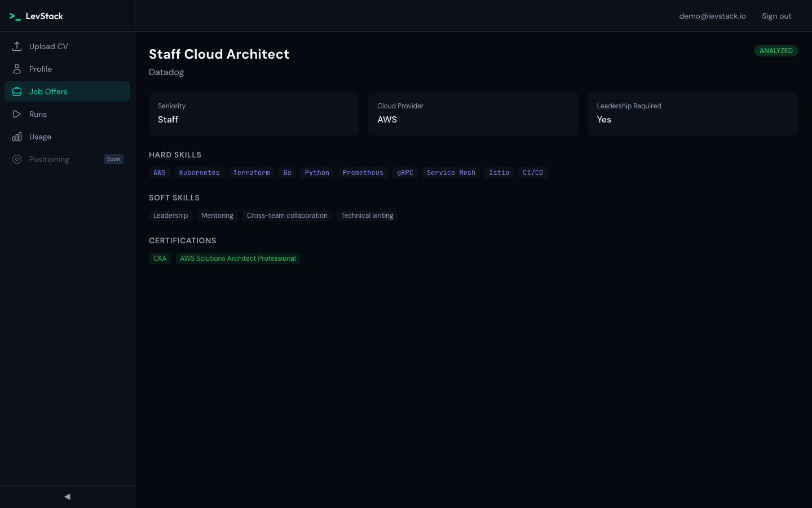Screen dimensions: 812x508
Task: Open Job Offers via its briefcase icon
Action: pyautogui.click(x=17, y=91)
